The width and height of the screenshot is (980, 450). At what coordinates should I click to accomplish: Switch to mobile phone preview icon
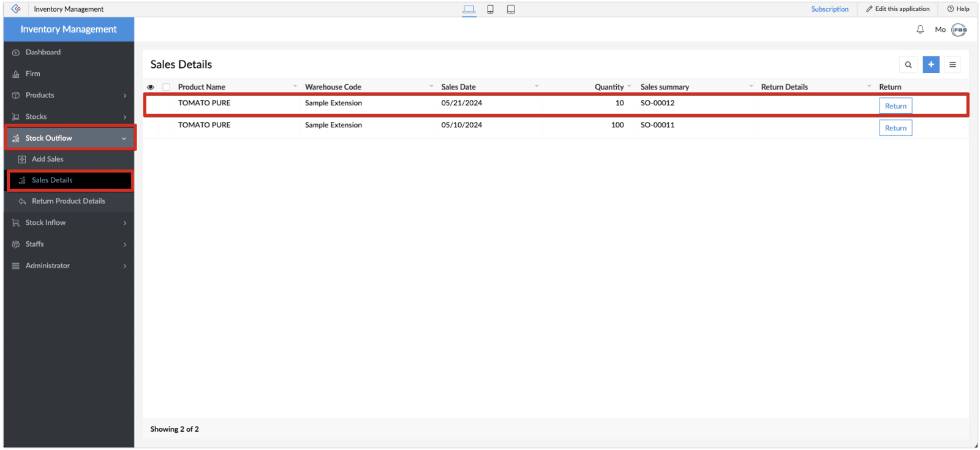pos(491,9)
